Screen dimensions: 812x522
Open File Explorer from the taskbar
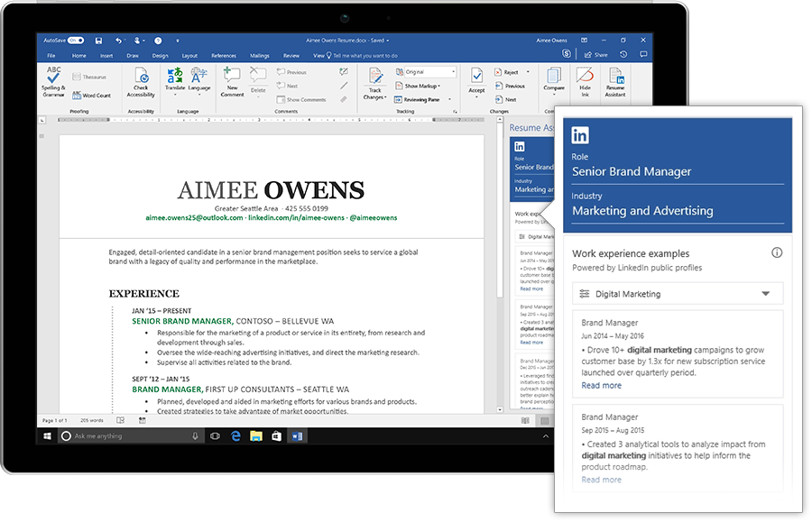click(x=256, y=436)
